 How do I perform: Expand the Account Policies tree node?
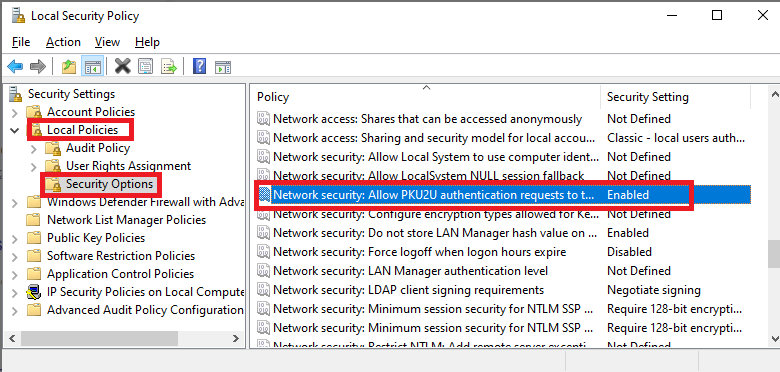[15, 112]
